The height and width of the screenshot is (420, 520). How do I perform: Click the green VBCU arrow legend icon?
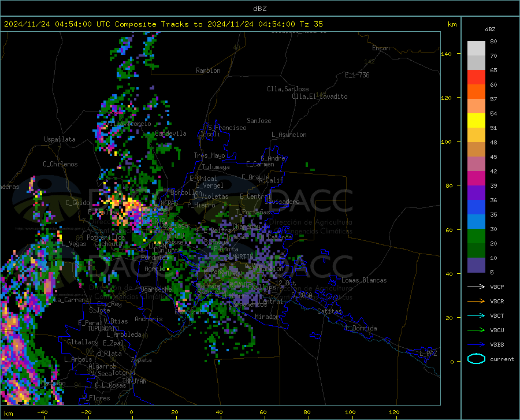pos(476,330)
